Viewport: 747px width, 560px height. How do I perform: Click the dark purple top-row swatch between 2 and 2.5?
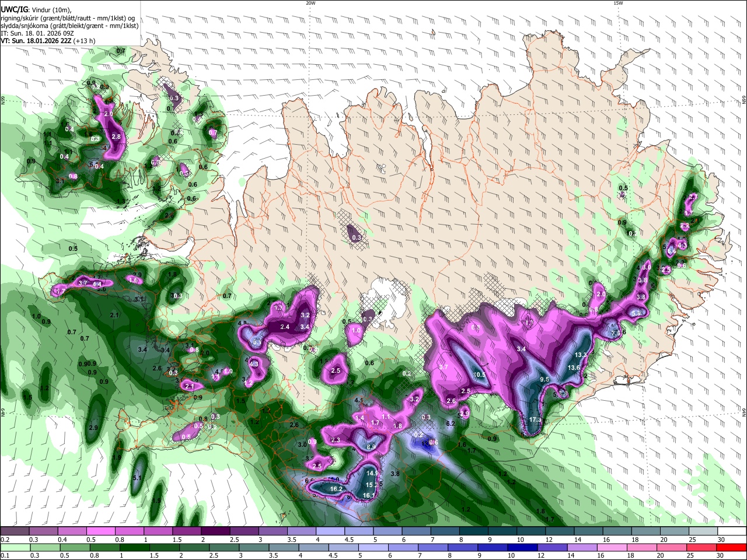(x=215, y=531)
